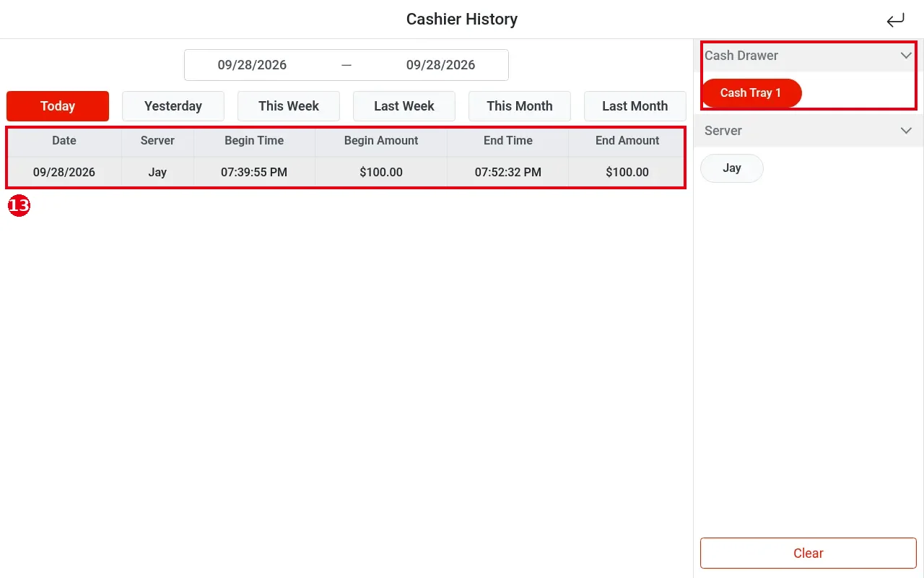Open the end date field

tap(440, 65)
